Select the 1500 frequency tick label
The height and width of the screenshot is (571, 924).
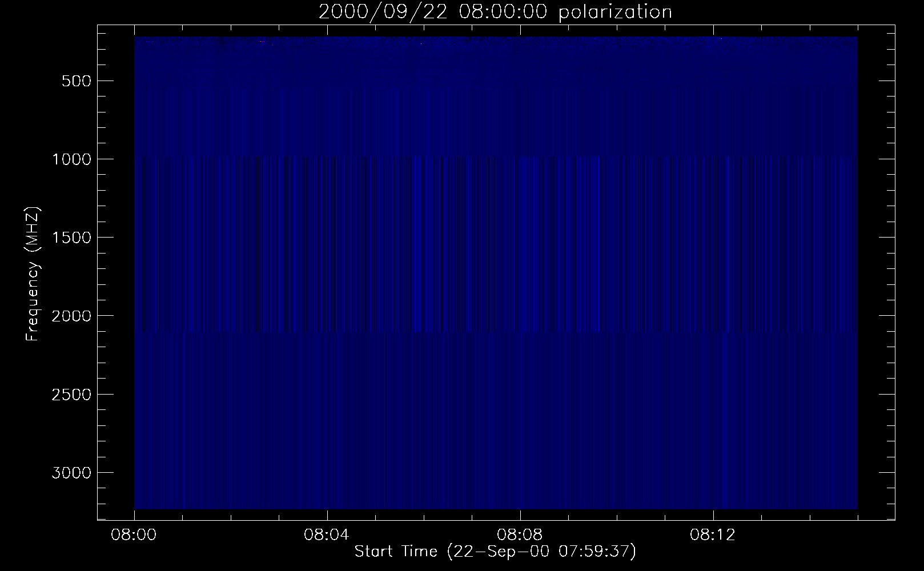[x=71, y=238]
